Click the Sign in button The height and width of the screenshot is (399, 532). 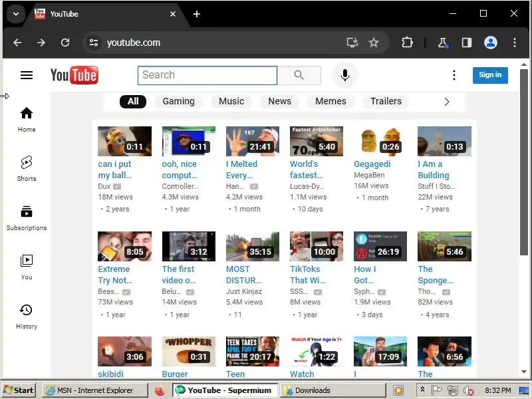point(490,75)
